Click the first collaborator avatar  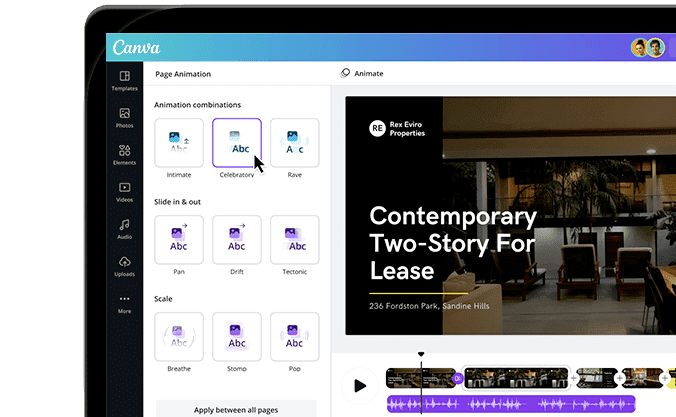coord(639,47)
